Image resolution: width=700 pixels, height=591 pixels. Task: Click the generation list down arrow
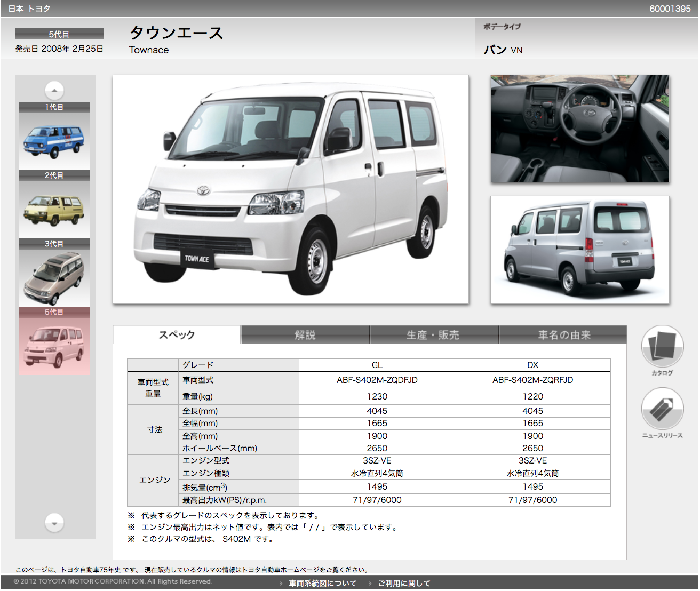[54, 523]
